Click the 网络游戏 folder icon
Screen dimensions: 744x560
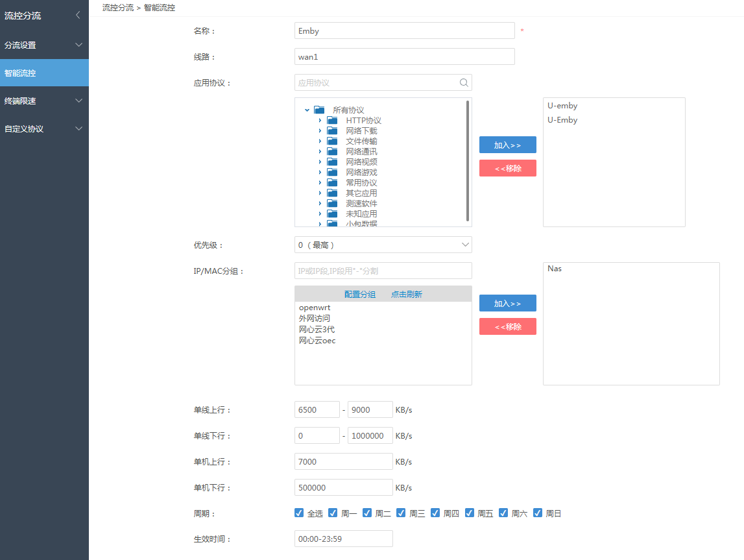[x=332, y=173]
